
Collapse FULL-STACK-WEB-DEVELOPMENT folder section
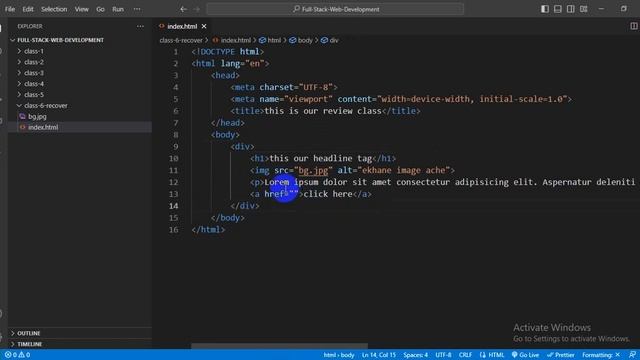coord(60,40)
